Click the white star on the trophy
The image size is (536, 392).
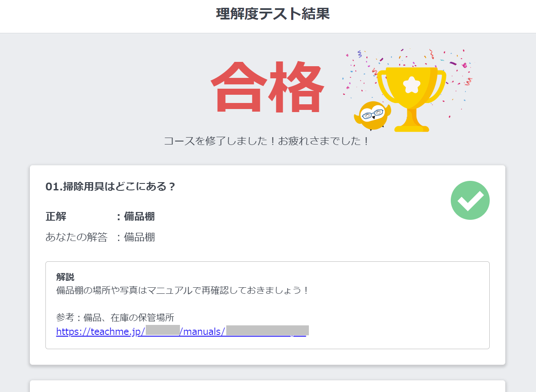pos(411,85)
